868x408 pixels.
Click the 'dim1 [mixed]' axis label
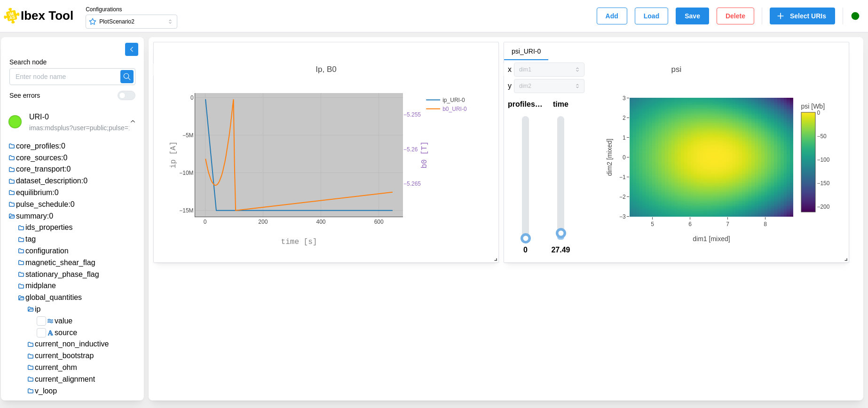point(711,239)
